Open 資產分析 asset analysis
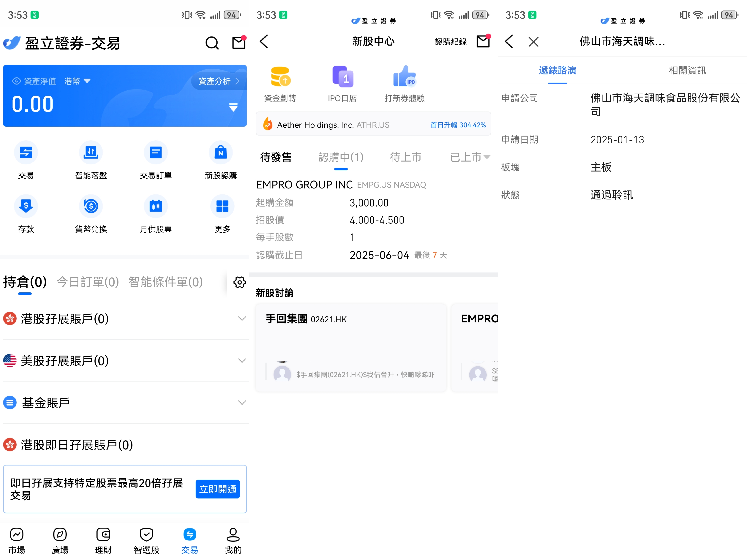This screenshot has height=560, width=747. click(x=219, y=81)
